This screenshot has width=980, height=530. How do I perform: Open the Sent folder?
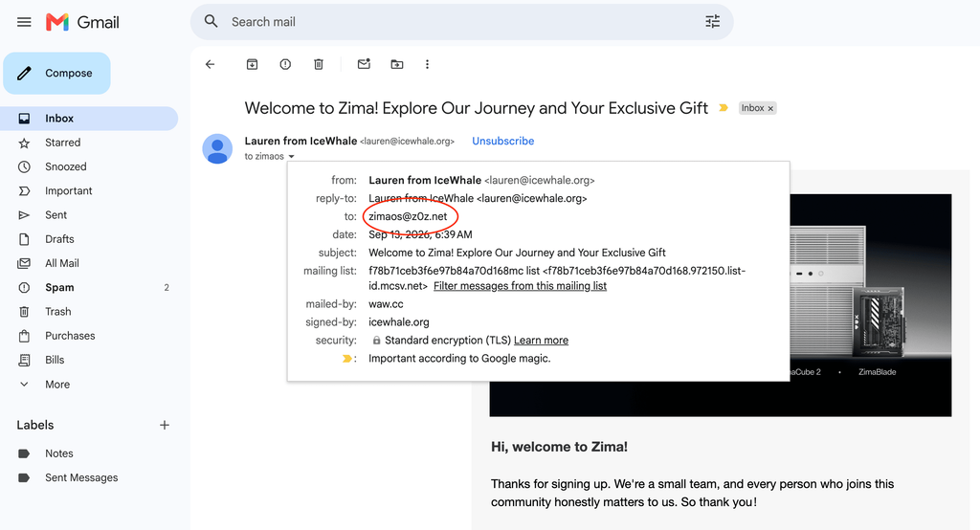click(x=89, y=215)
